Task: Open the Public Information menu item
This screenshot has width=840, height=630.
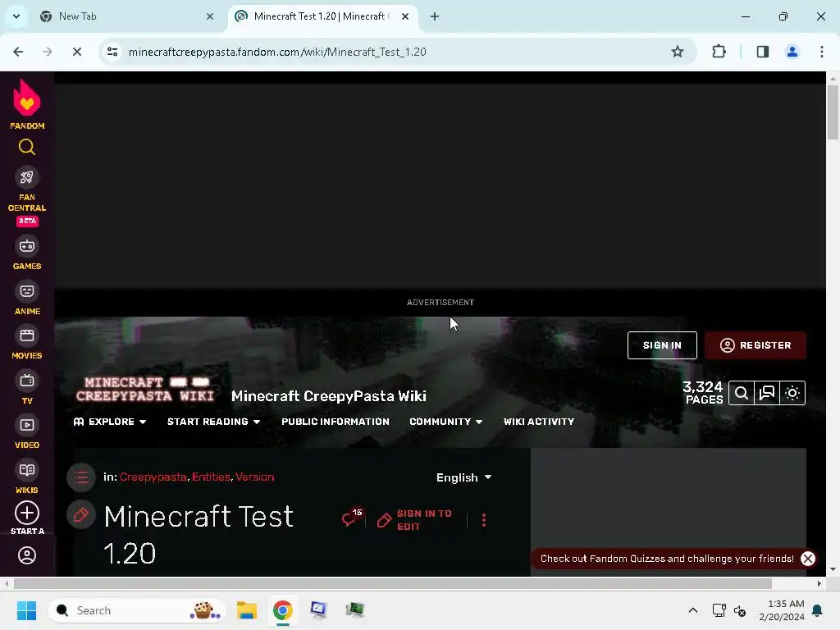Action: tap(336, 422)
